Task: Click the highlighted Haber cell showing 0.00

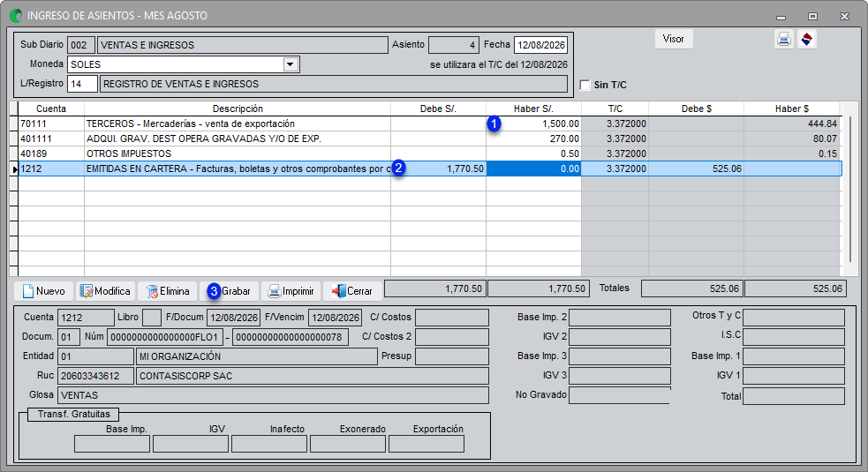Action: point(533,169)
